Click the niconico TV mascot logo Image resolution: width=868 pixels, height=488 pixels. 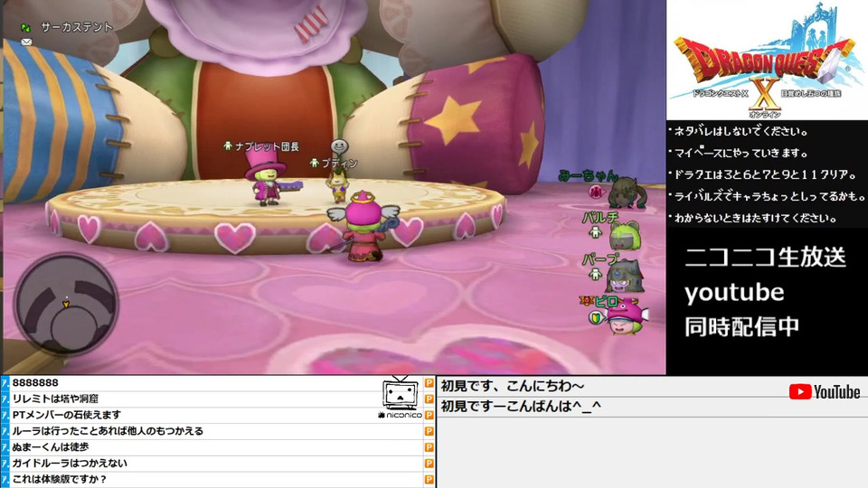coord(401,398)
